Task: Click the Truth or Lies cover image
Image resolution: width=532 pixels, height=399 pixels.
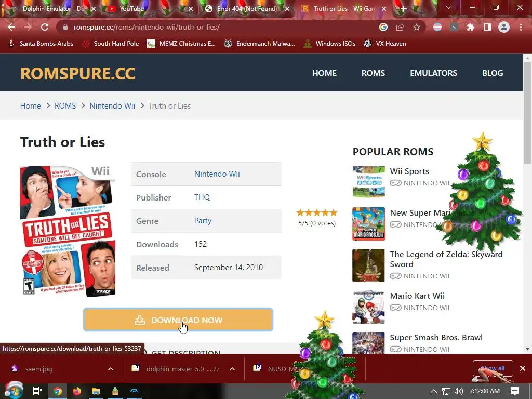Action: [x=68, y=231]
